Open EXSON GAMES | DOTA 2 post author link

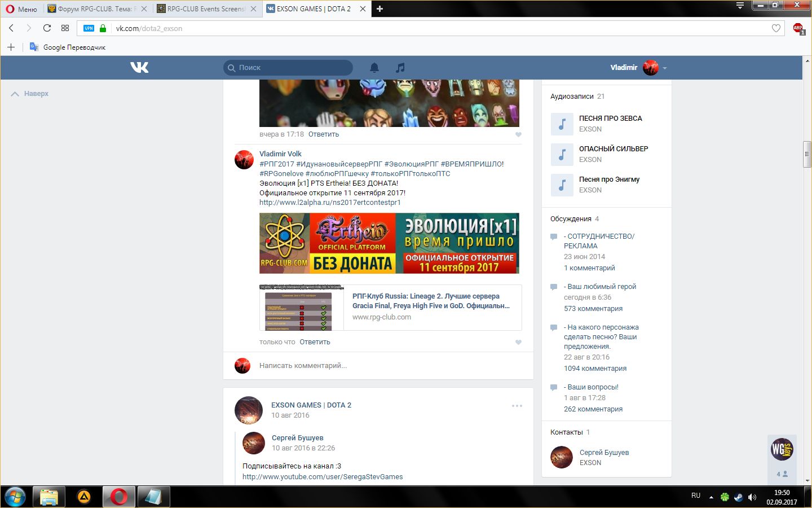point(311,405)
